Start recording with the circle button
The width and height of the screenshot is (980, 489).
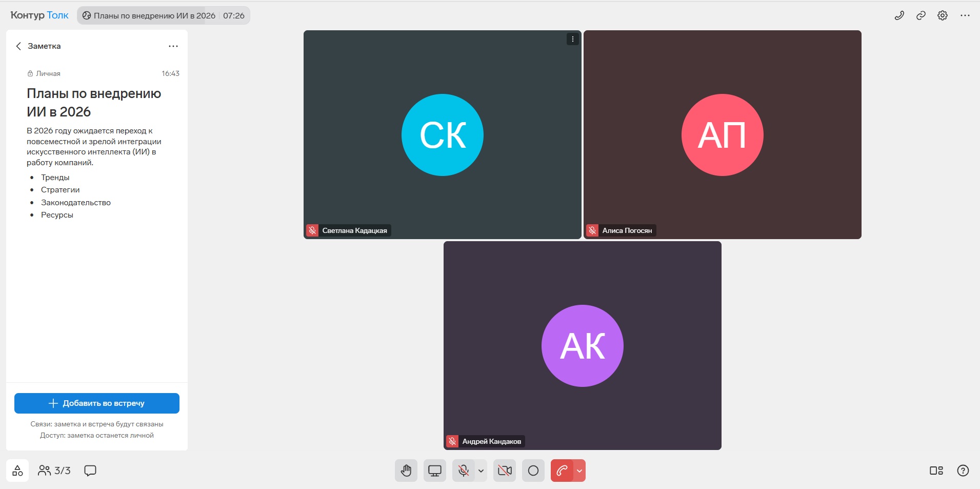click(533, 471)
